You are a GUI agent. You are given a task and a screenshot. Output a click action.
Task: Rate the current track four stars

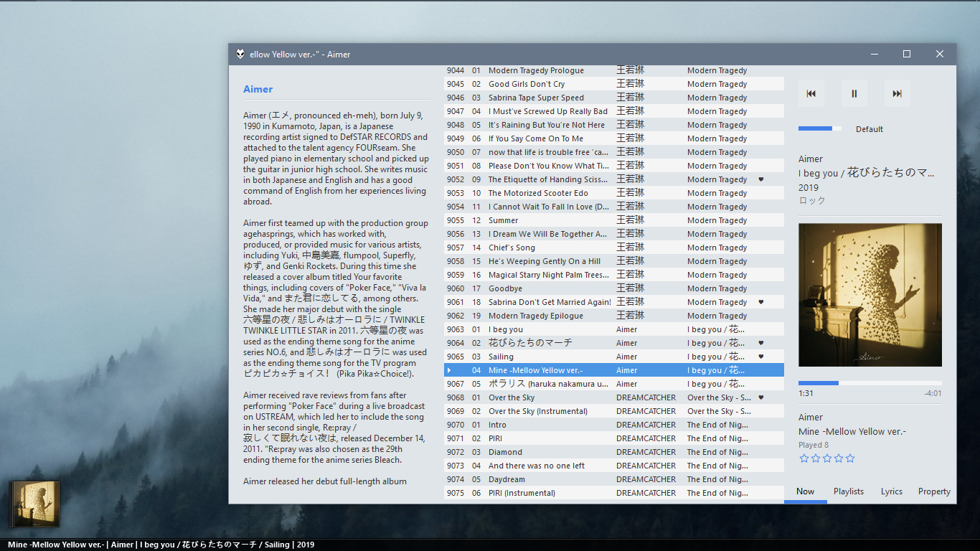tap(839, 458)
